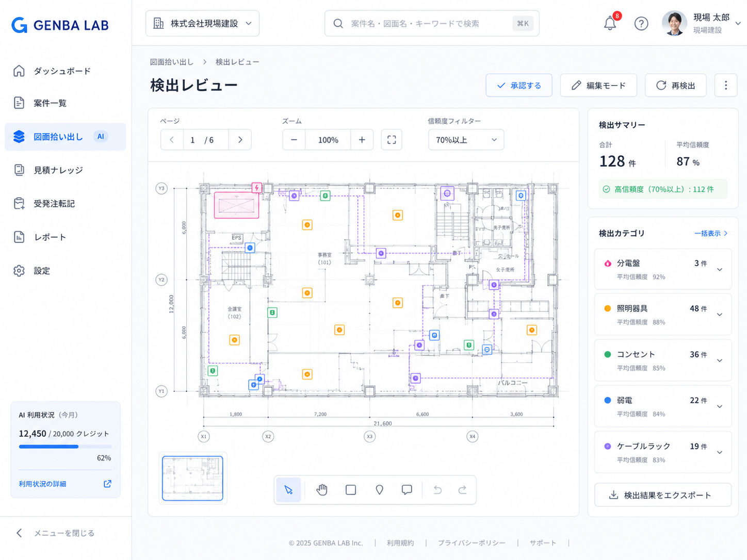Click the 12,450 / 20,000 クレジット credit count

64,434
